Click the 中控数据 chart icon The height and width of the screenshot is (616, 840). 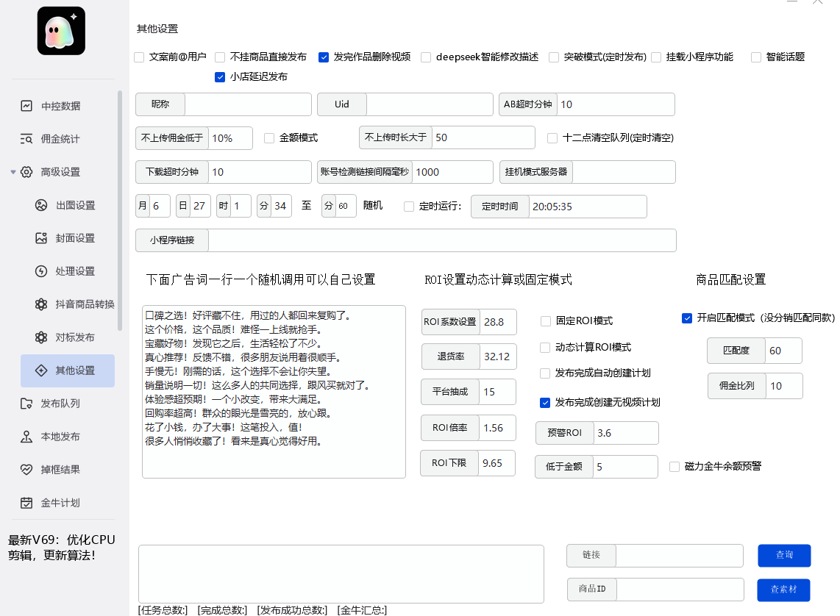(26, 106)
